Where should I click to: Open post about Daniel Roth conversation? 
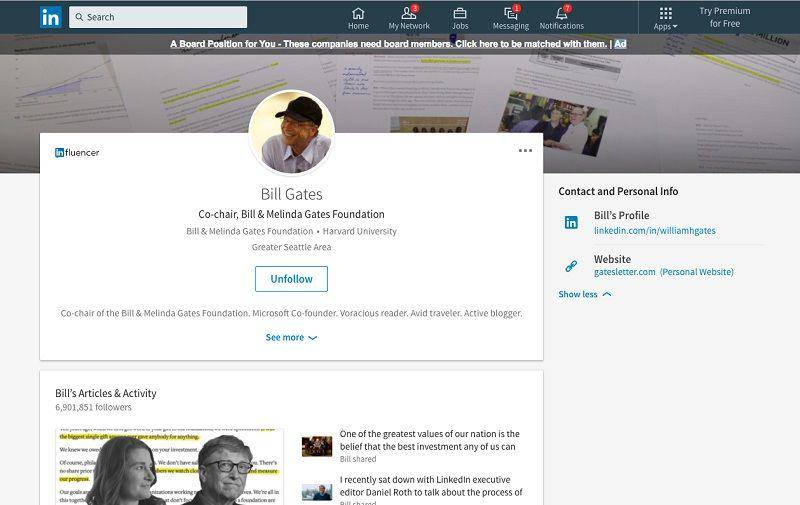[x=431, y=486]
